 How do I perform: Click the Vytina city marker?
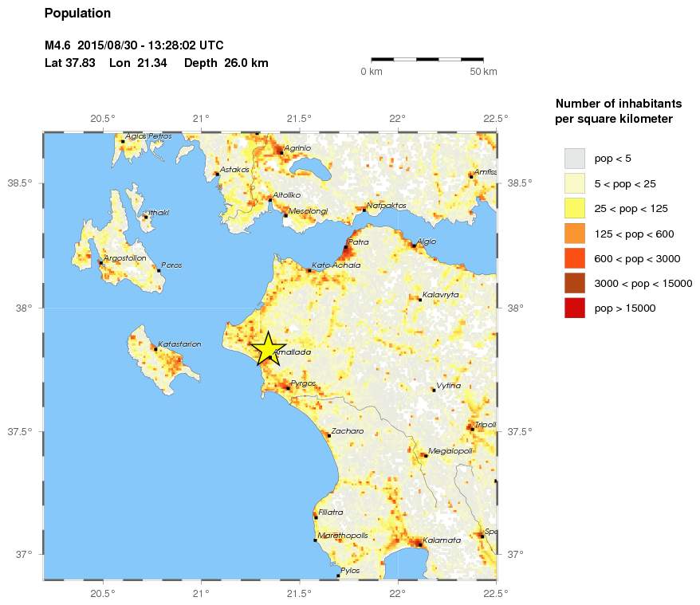(434, 390)
